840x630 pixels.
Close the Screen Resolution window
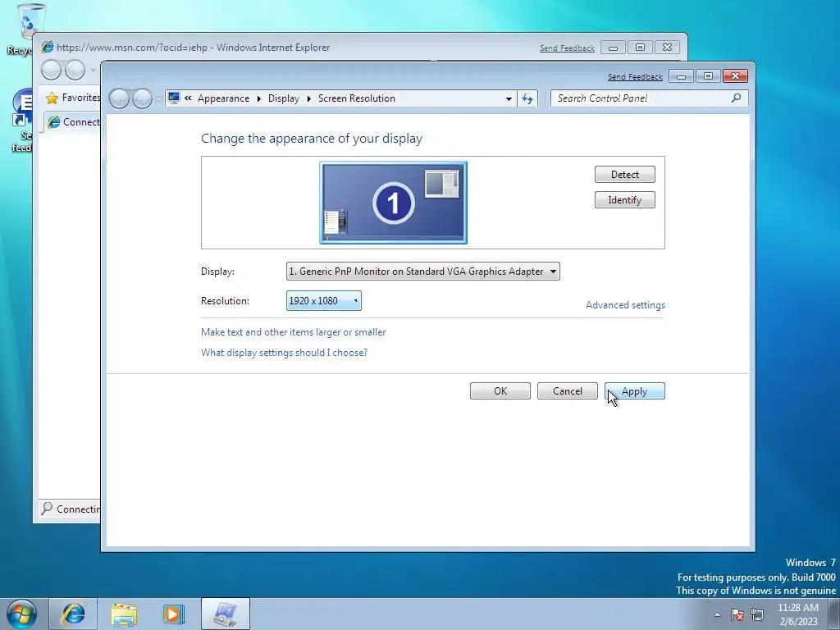(x=735, y=76)
